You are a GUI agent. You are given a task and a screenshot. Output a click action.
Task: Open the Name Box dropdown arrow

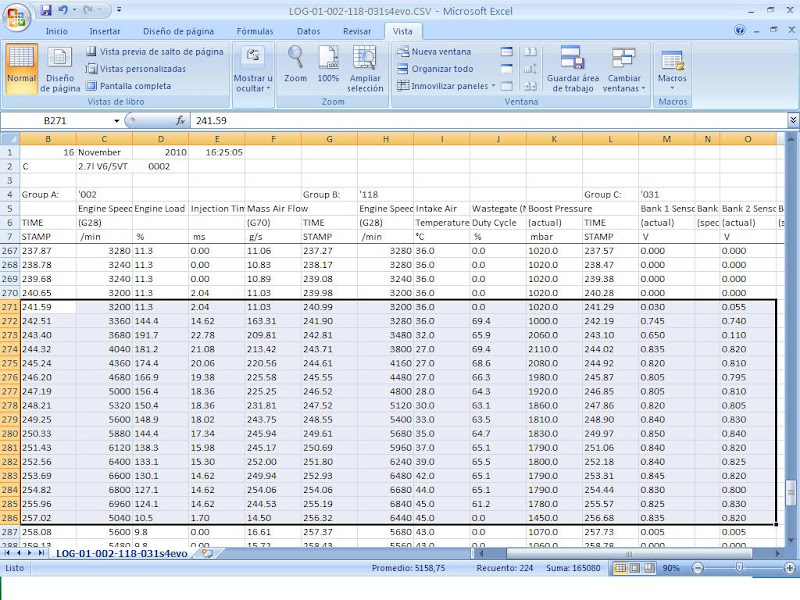pos(116,121)
